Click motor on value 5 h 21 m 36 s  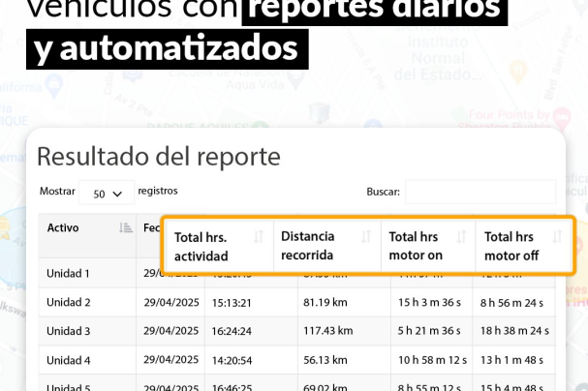pos(429,331)
